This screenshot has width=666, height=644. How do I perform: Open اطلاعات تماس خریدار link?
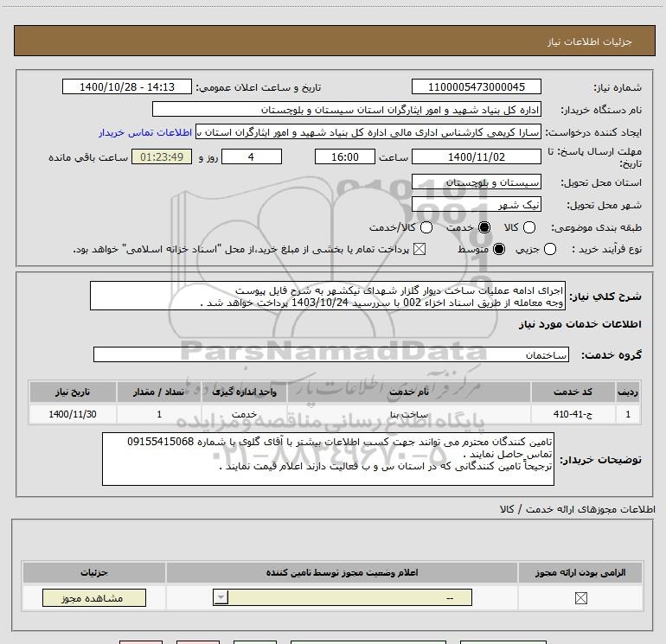point(145,132)
